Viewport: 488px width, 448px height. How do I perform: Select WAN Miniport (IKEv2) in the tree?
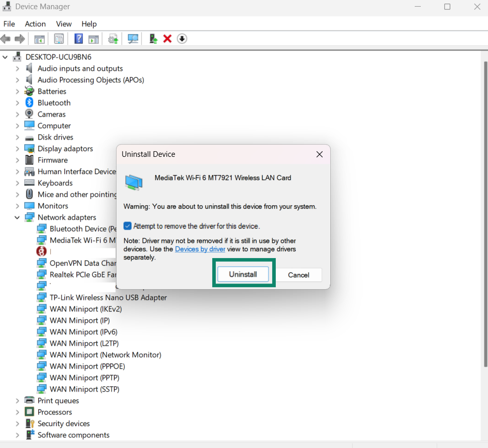(85, 309)
